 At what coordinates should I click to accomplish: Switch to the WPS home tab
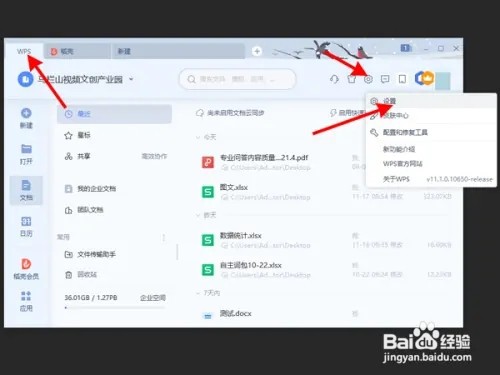click(24, 51)
